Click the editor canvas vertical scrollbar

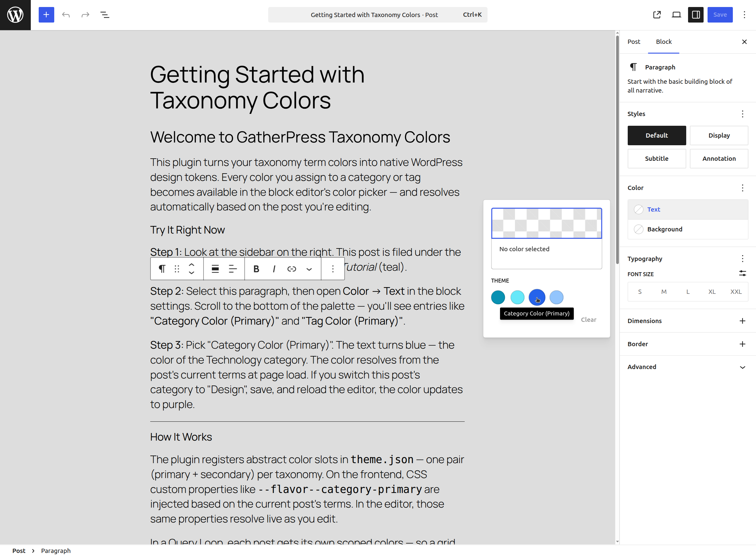click(617, 150)
